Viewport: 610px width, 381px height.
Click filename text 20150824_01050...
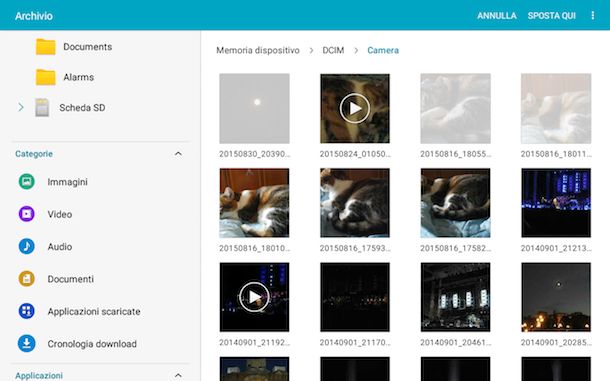[x=355, y=154]
